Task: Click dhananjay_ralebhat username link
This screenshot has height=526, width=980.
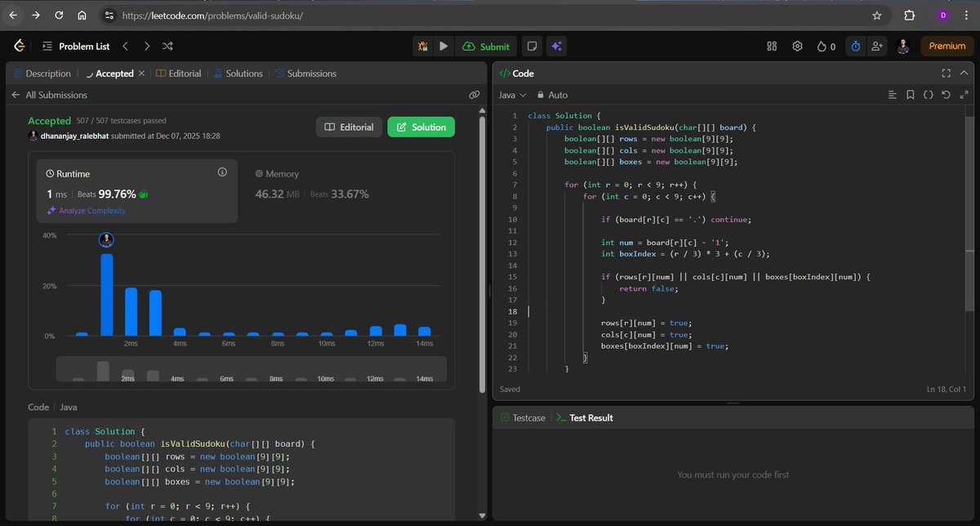Action: (74, 136)
